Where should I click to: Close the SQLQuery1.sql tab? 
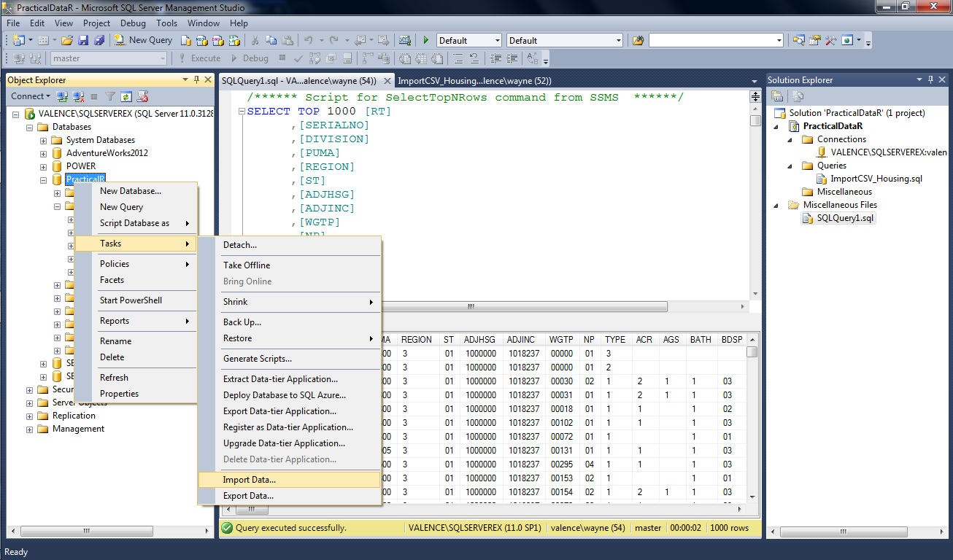(x=386, y=81)
